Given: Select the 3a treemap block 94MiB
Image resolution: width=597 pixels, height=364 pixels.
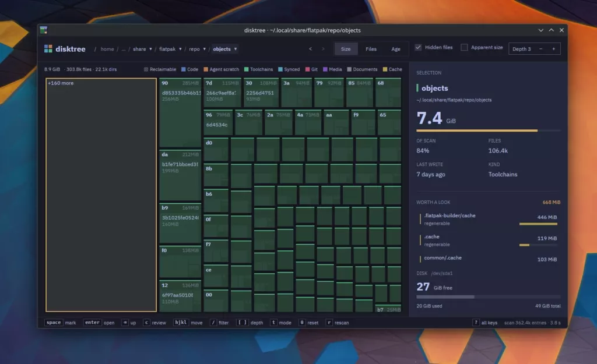Looking at the screenshot, I should (297, 93).
